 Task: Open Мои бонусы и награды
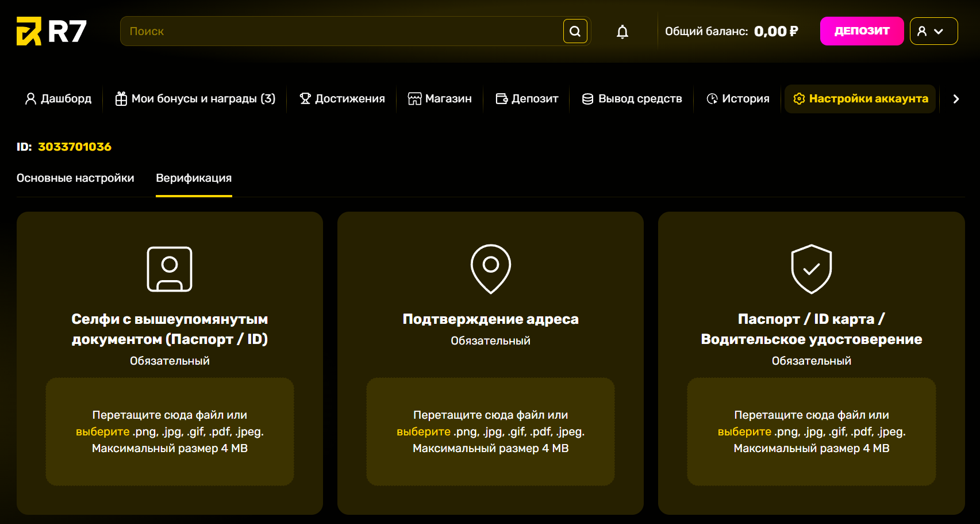195,99
